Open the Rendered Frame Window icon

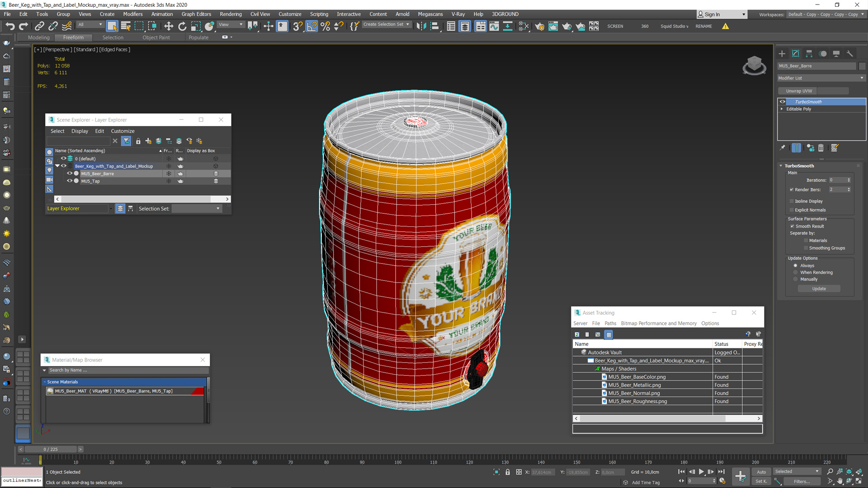click(x=553, y=26)
